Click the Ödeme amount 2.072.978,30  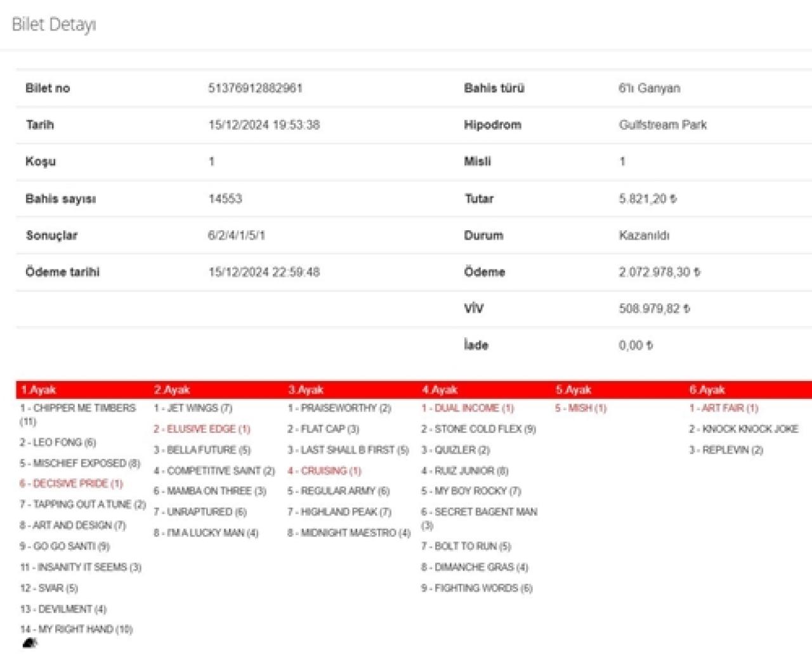coord(659,272)
